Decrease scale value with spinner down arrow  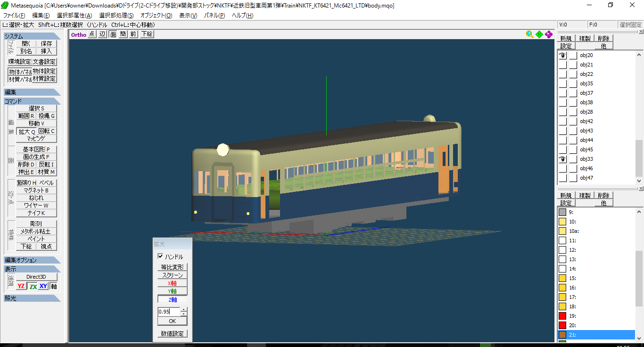pos(184,314)
